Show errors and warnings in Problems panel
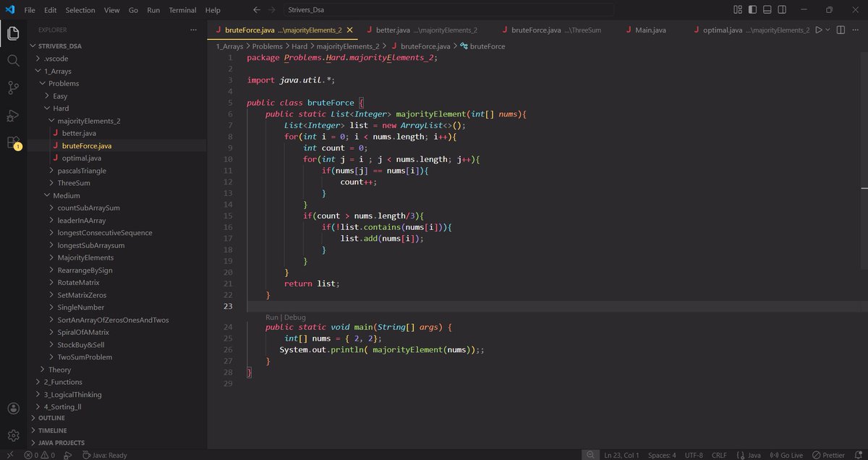The width and height of the screenshot is (868, 460). coord(40,455)
